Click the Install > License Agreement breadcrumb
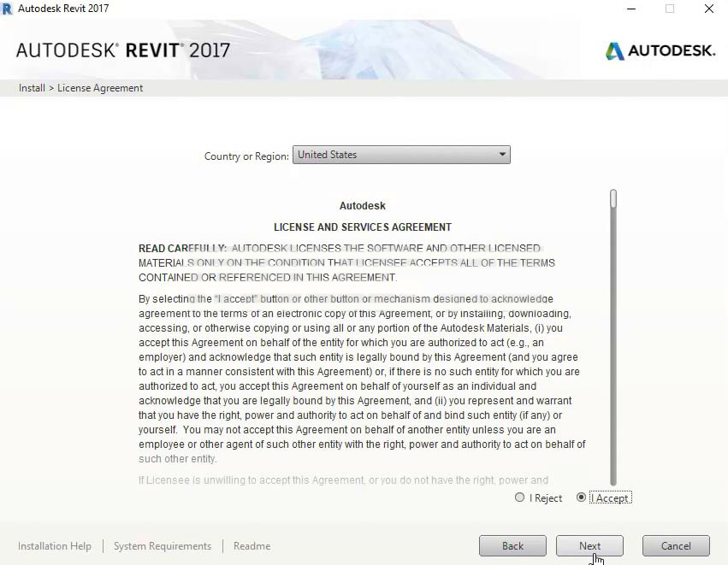The image size is (728, 565). coord(80,88)
